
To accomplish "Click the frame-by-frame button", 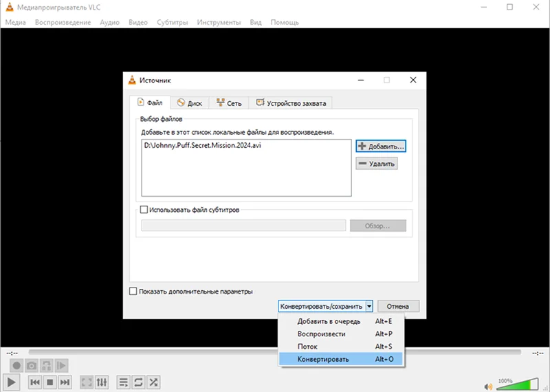I will (x=61, y=366).
